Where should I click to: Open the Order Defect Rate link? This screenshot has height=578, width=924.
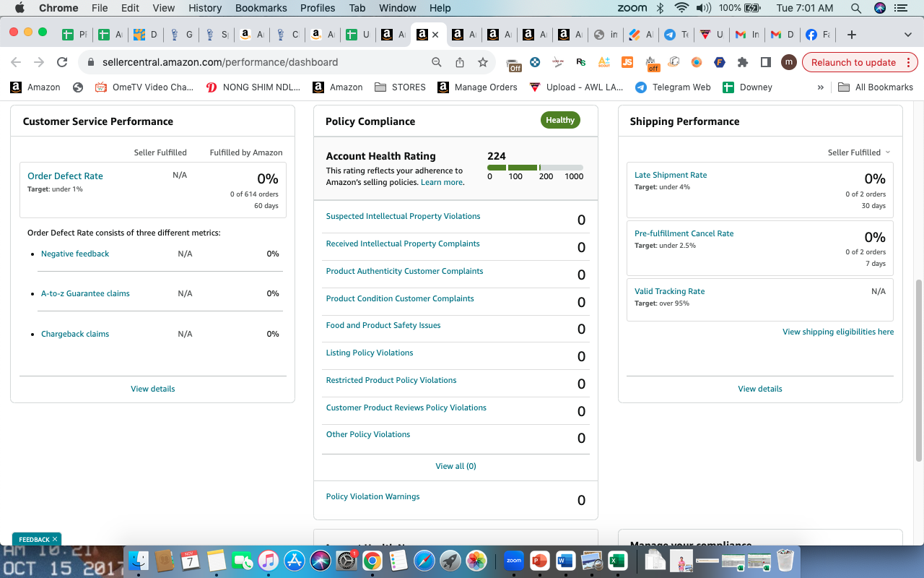(65, 176)
